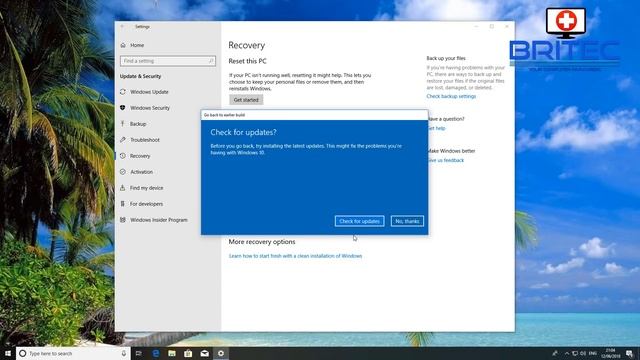The height and width of the screenshot is (360, 640).
Task: Close the Settings window
Action: click(x=507, y=27)
